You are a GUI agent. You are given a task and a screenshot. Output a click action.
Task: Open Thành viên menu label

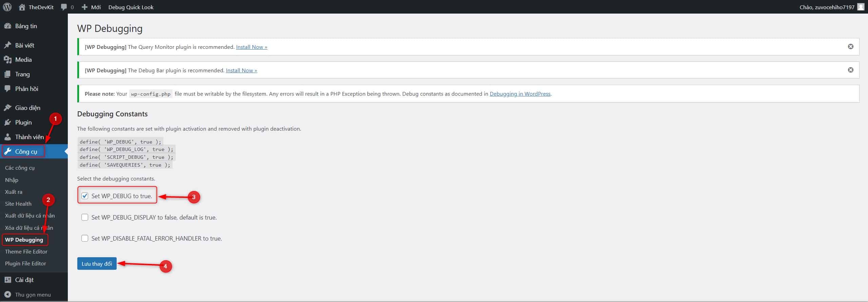(x=29, y=137)
